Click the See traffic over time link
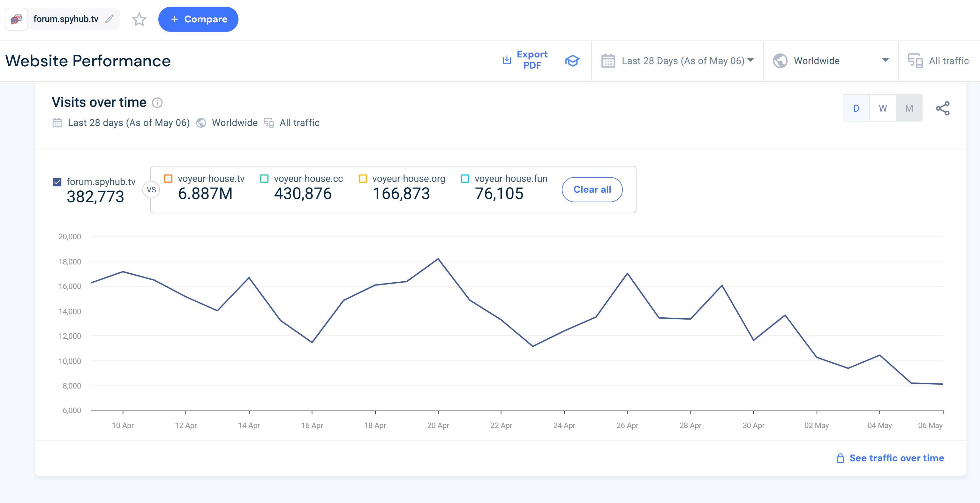Image resolution: width=980 pixels, height=503 pixels. click(896, 458)
